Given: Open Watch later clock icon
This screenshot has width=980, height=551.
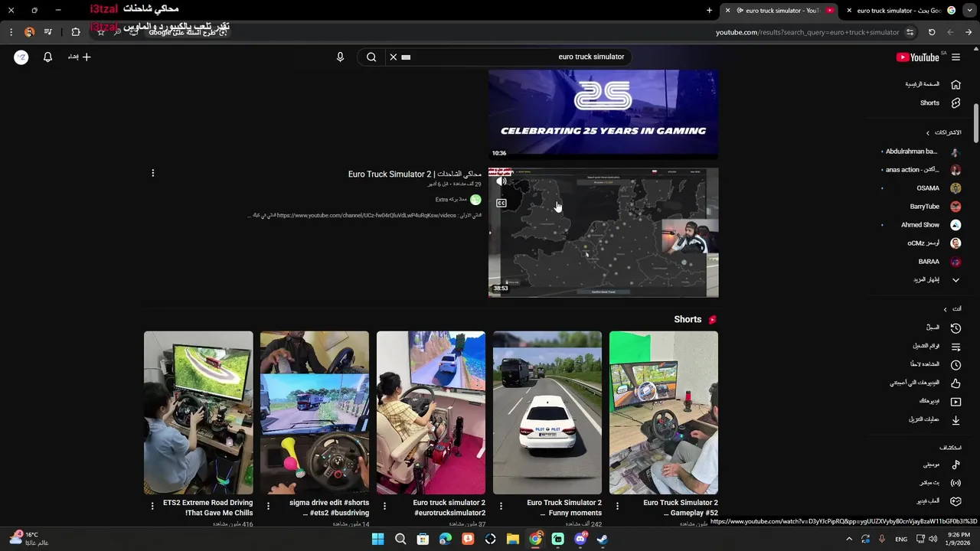Looking at the screenshot, I should click(955, 365).
